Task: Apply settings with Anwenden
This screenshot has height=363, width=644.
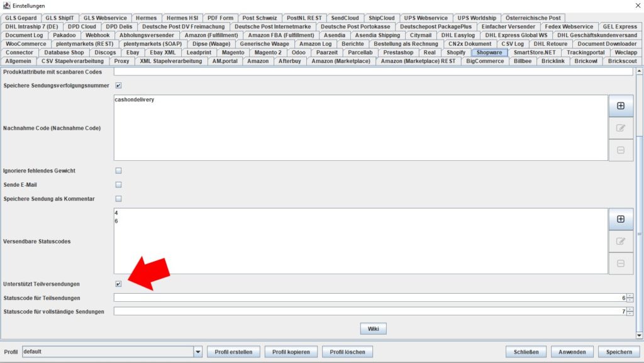Action: (x=572, y=352)
